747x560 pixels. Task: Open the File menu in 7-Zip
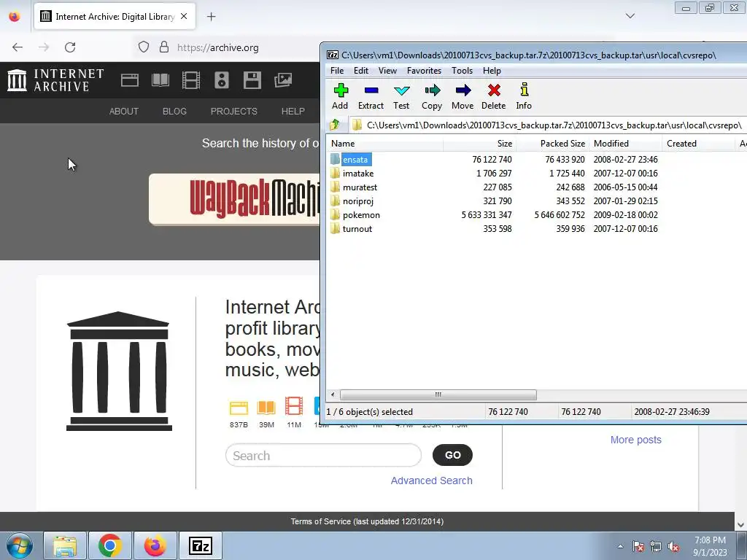pos(337,71)
